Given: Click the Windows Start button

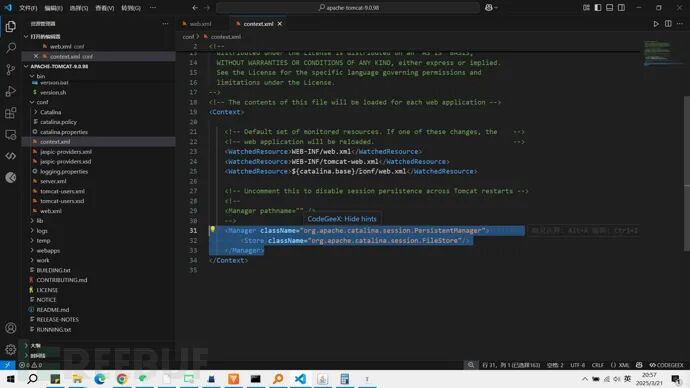Looking at the screenshot, I should pos(10,379).
